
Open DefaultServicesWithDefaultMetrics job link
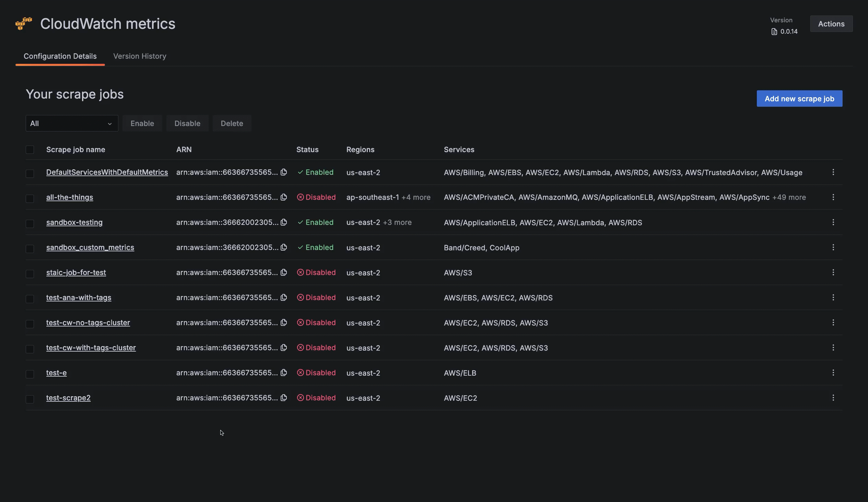tap(107, 172)
